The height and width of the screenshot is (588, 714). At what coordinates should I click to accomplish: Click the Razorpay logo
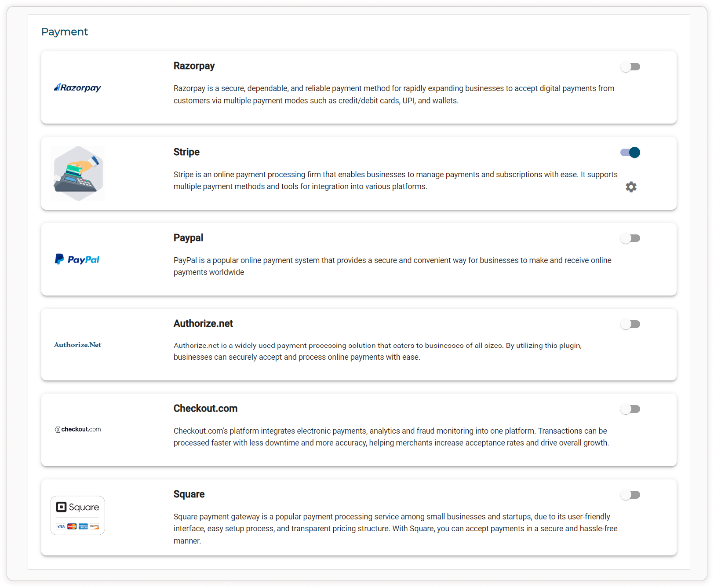[77, 88]
